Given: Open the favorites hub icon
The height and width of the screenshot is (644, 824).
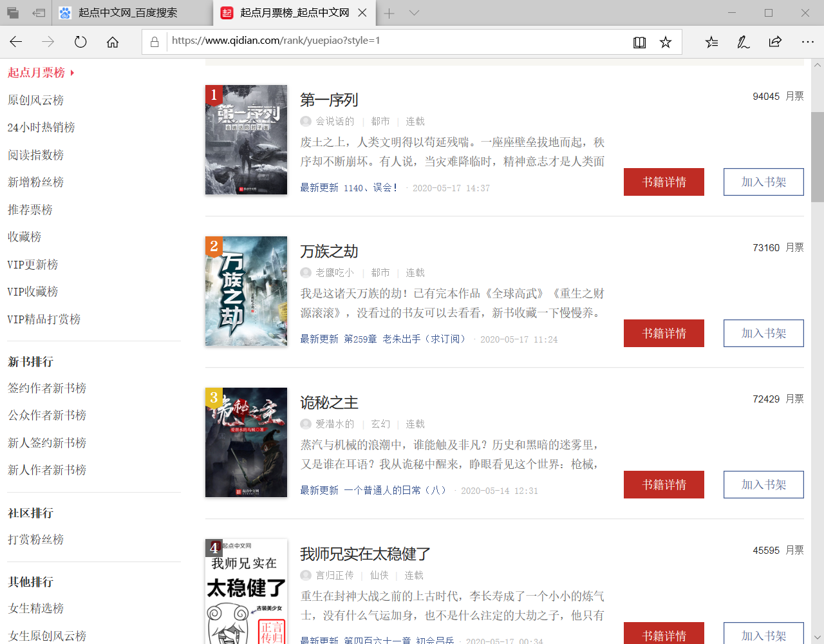Looking at the screenshot, I should click(x=711, y=42).
